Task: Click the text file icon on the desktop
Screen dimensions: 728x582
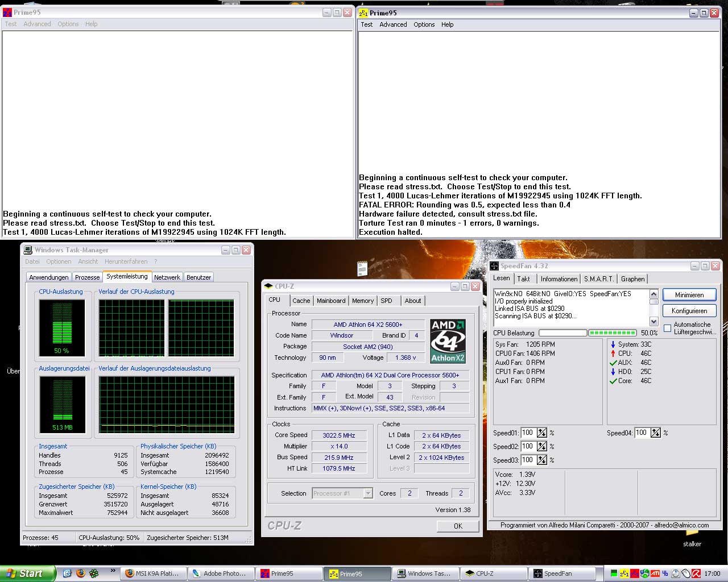Action: (x=362, y=268)
